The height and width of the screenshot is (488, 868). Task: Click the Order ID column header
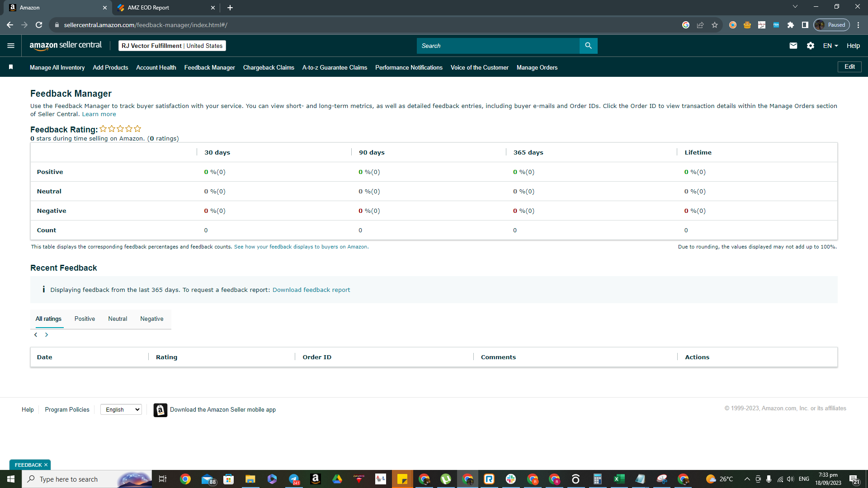click(317, 357)
